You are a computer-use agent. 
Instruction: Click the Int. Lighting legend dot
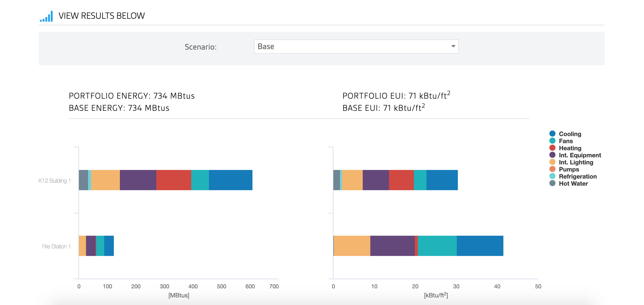(552, 162)
